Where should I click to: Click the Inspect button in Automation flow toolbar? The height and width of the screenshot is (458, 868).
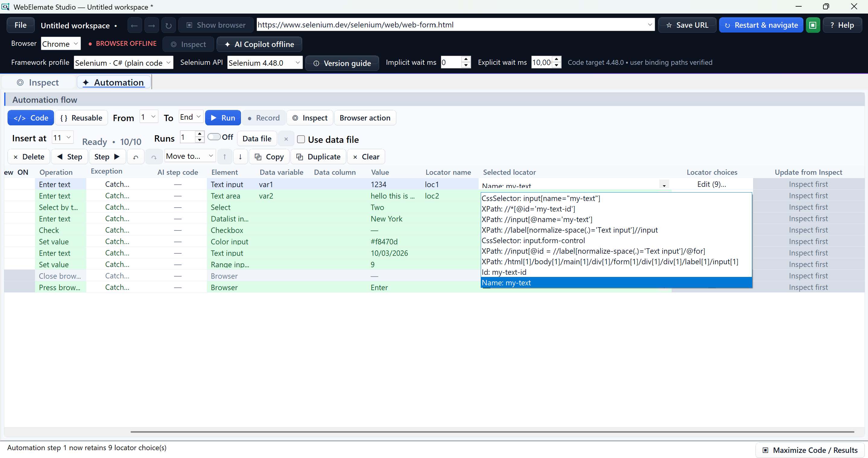click(310, 118)
